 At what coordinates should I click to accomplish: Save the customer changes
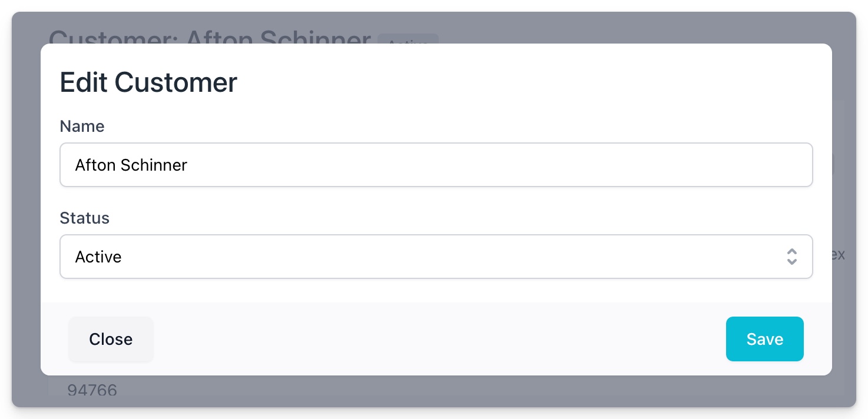click(764, 339)
